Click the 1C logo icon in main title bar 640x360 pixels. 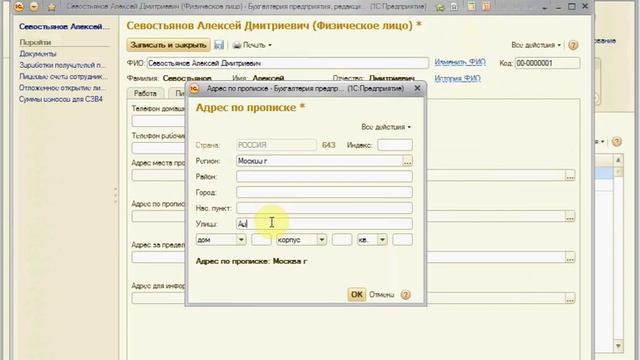(19, 7)
